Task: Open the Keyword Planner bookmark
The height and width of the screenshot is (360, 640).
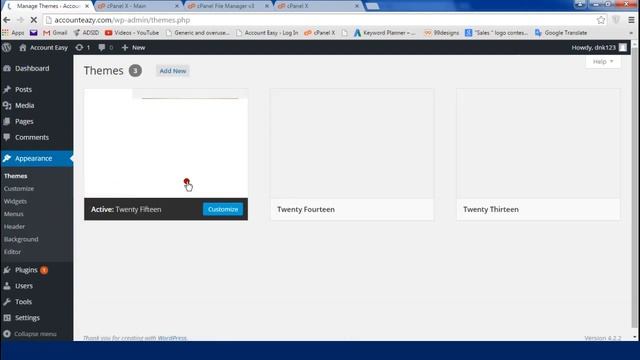Action: (384, 33)
